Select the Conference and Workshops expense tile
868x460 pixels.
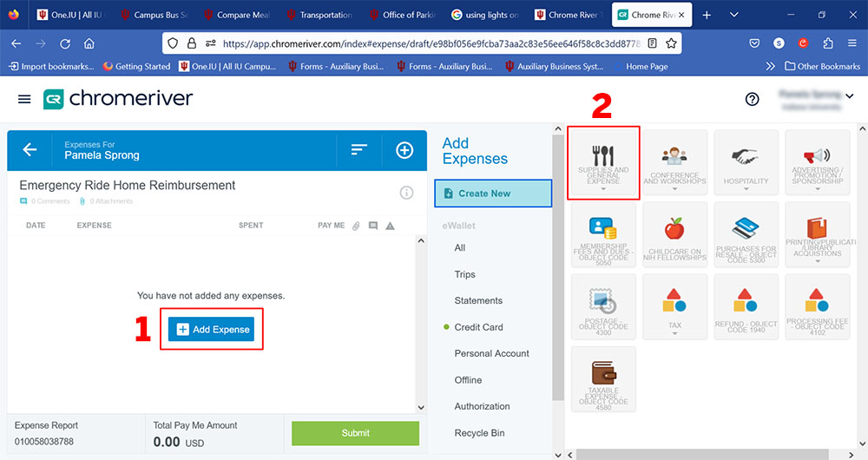(x=674, y=162)
